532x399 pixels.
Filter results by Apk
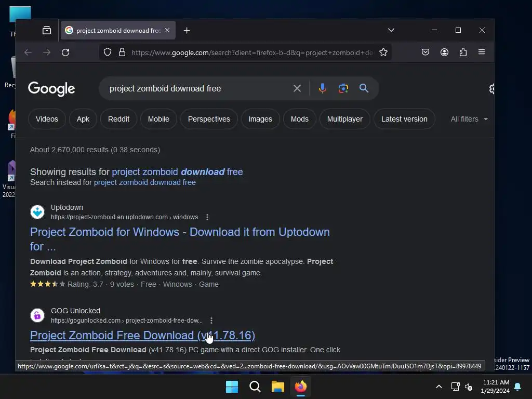click(x=83, y=119)
